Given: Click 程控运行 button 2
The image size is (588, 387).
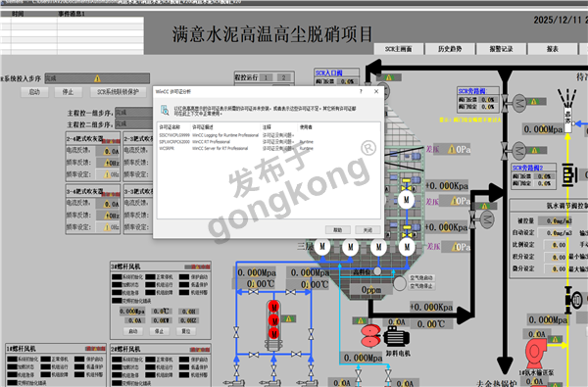Looking at the screenshot, I should point(283,77).
